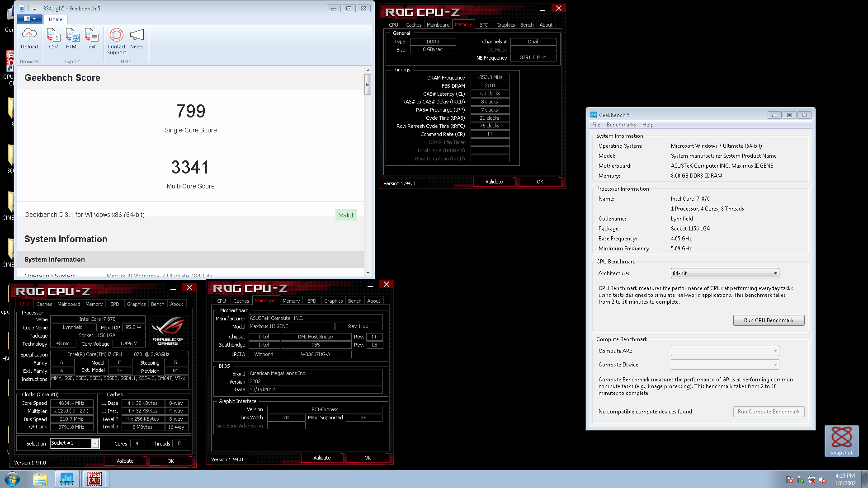Image resolution: width=868 pixels, height=488 pixels.
Task: Click BIOS Date field 10/19/2012
Action: pyautogui.click(x=316, y=390)
